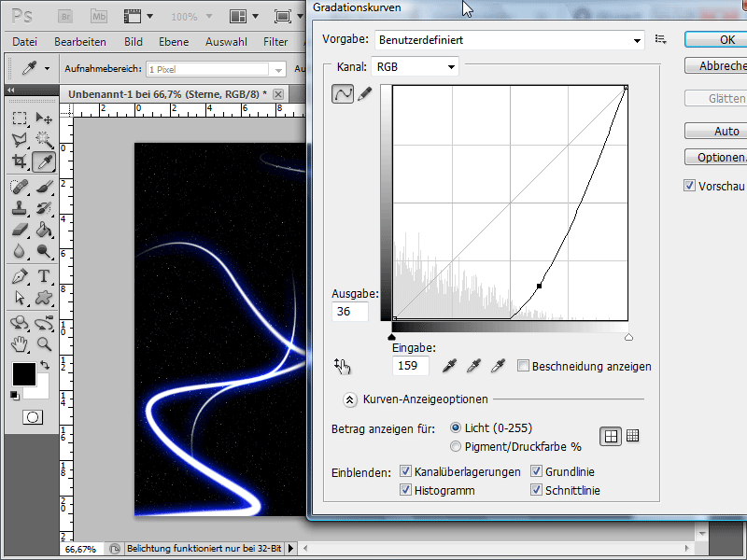Choose pencil draw-curve mode

(365, 94)
